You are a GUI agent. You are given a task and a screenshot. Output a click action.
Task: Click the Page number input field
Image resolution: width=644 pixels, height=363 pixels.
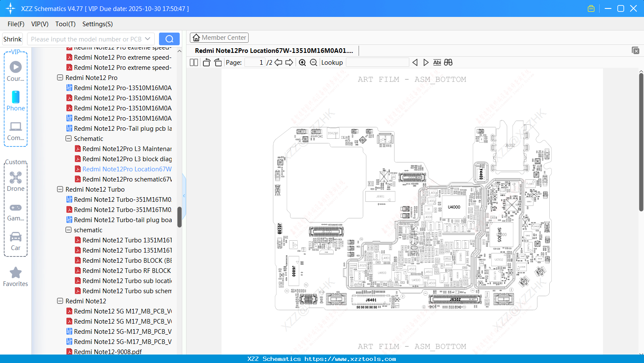tap(255, 62)
